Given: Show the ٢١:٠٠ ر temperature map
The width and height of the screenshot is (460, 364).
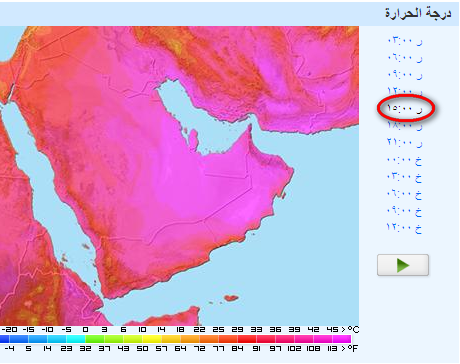Looking at the screenshot, I should pyautogui.click(x=405, y=142).
